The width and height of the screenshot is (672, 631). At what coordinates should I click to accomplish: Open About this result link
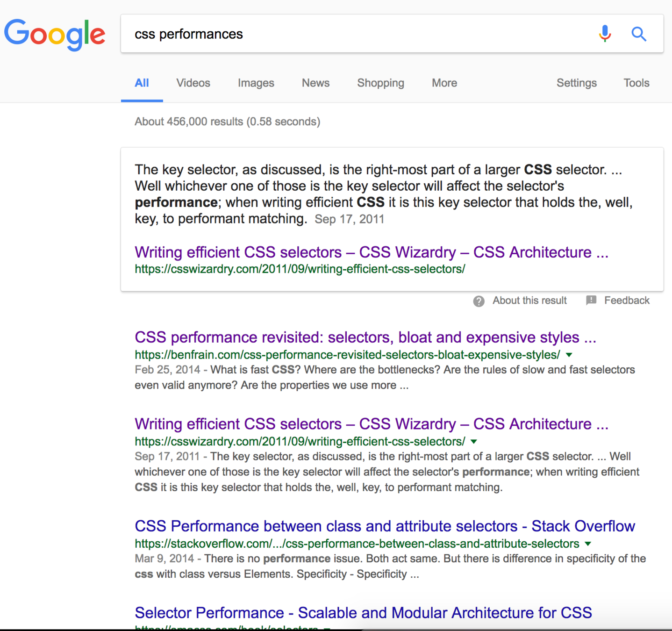click(x=529, y=301)
